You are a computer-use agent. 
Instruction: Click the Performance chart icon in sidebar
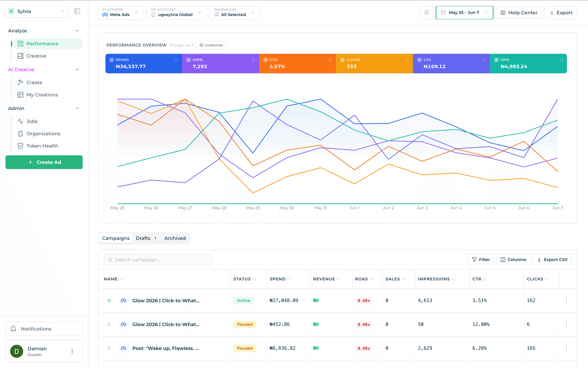(x=20, y=44)
